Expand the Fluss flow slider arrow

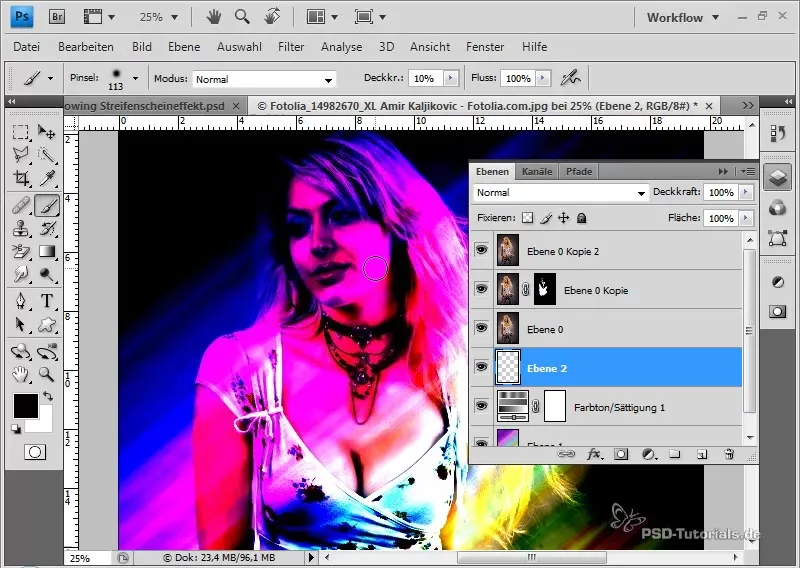[x=543, y=78]
